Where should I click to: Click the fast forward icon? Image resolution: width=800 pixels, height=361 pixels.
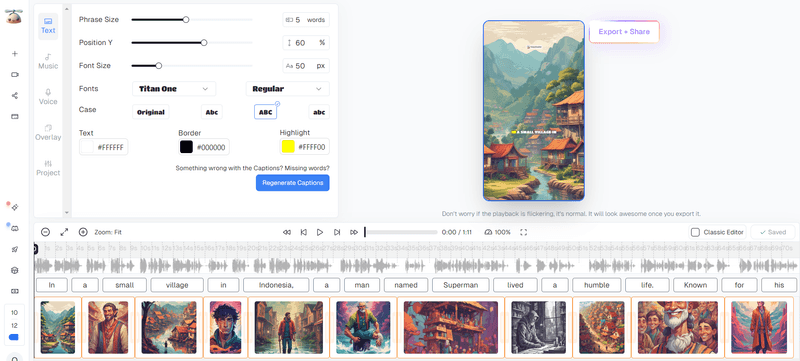point(354,232)
